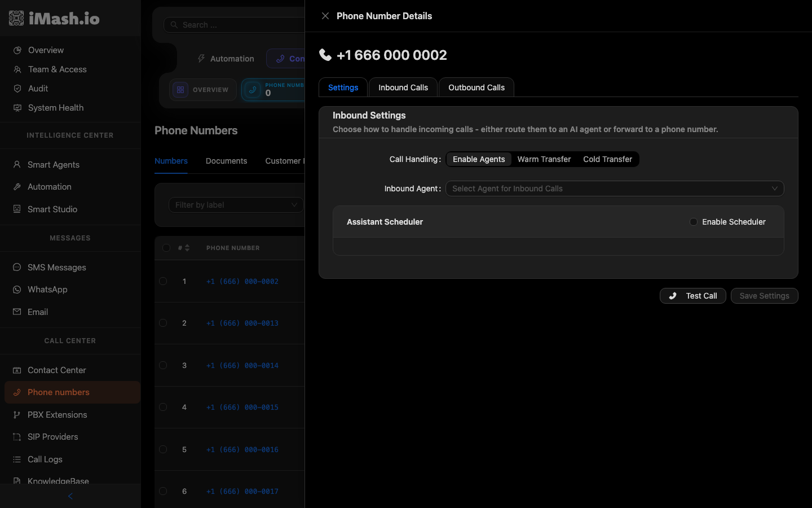Image resolution: width=812 pixels, height=508 pixels.
Task: Enable the Assistant Scheduler radio option
Action: [694, 222]
